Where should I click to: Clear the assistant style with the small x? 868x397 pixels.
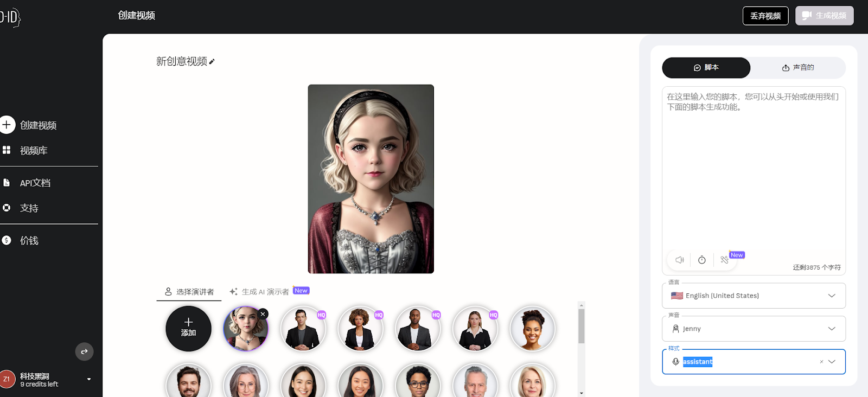[x=821, y=362]
